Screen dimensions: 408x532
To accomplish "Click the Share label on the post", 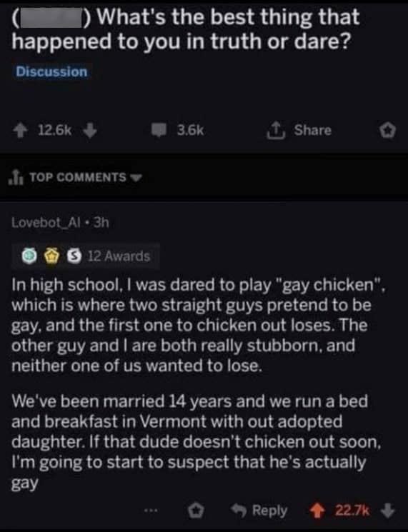I will point(313,130).
